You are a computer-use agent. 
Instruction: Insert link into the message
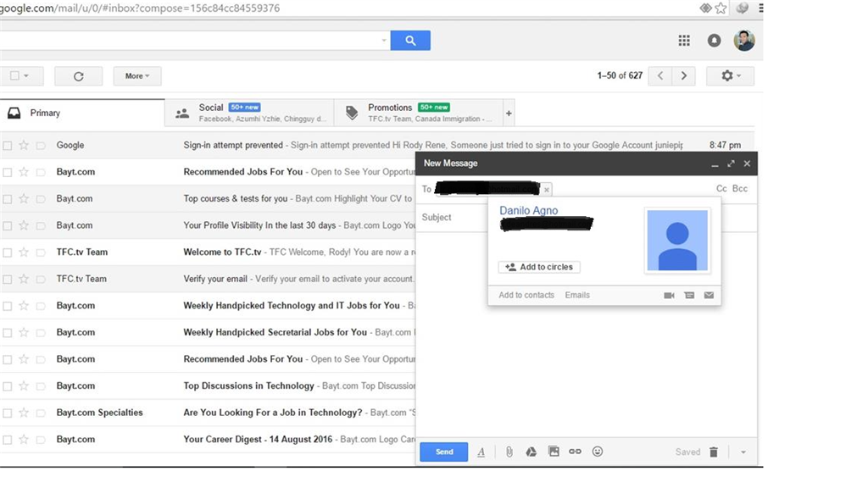click(x=576, y=452)
